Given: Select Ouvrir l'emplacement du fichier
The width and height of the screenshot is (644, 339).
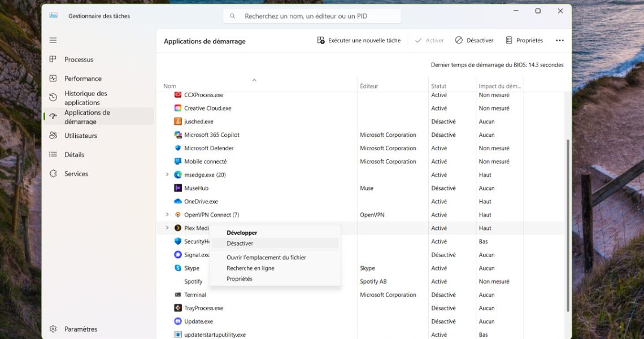Looking at the screenshot, I should tap(266, 258).
